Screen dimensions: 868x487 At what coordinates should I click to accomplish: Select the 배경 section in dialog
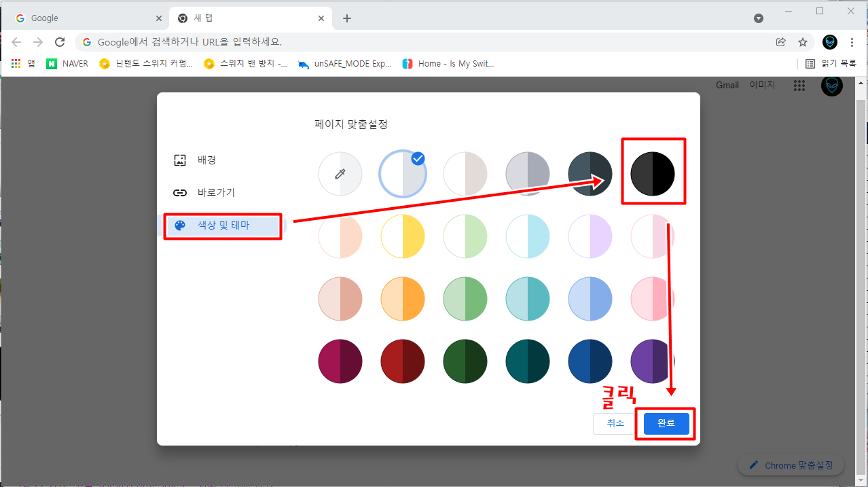(x=222, y=160)
